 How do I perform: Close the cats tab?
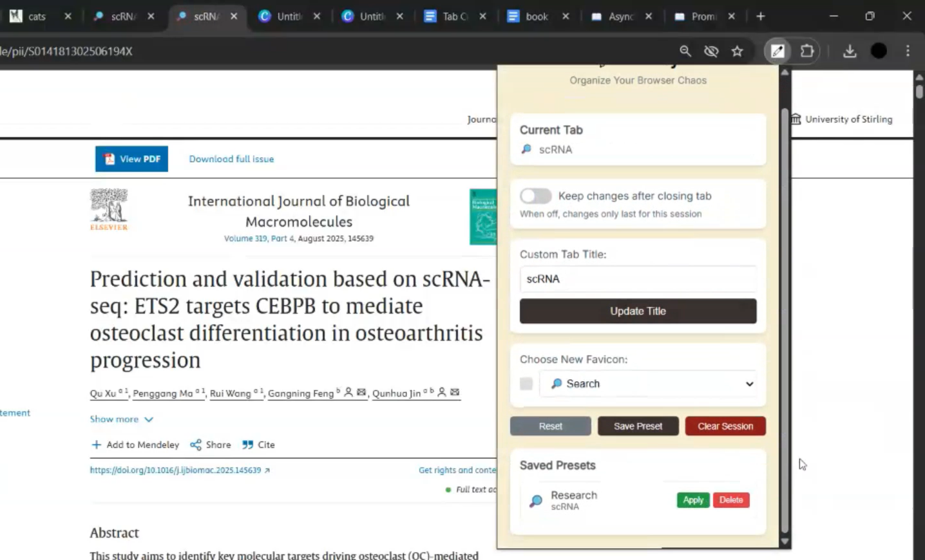pyautogui.click(x=68, y=17)
